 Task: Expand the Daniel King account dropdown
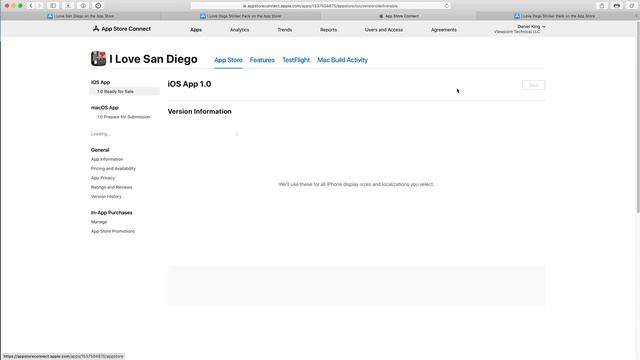pyautogui.click(x=531, y=27)
